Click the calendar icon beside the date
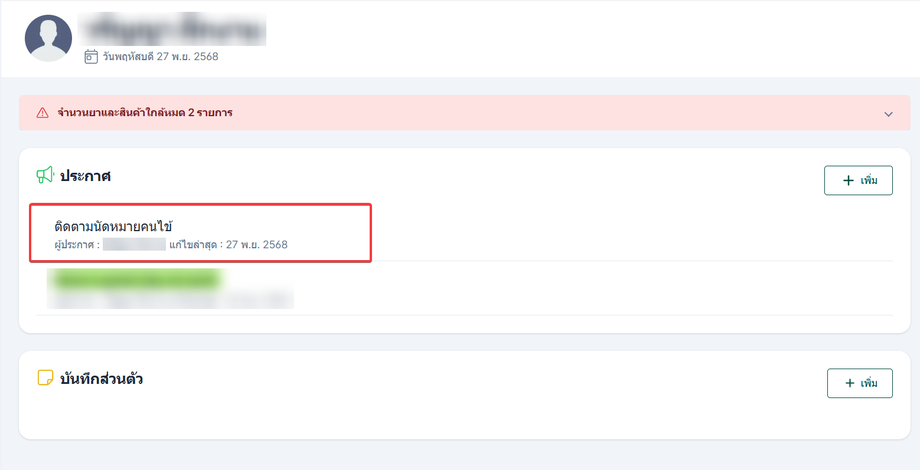 pos(91,56)
